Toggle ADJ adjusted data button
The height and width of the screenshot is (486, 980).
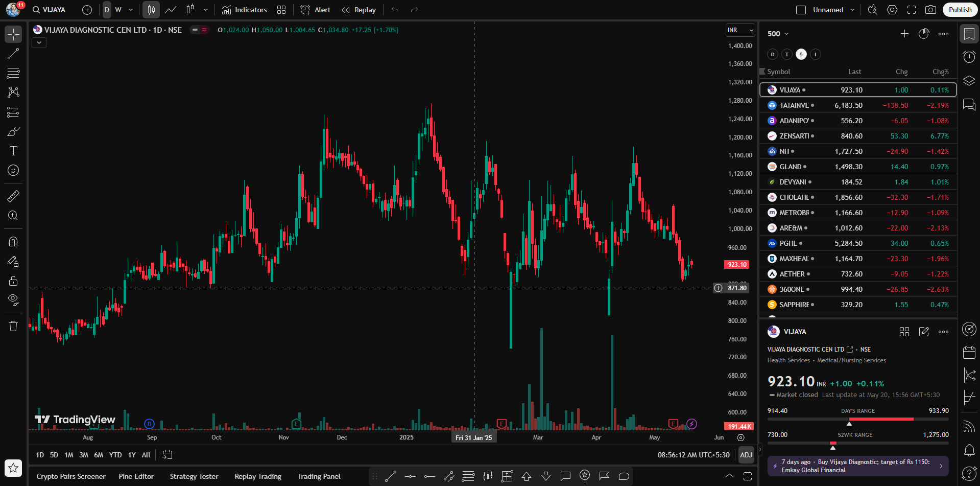(x=746, y=455)
